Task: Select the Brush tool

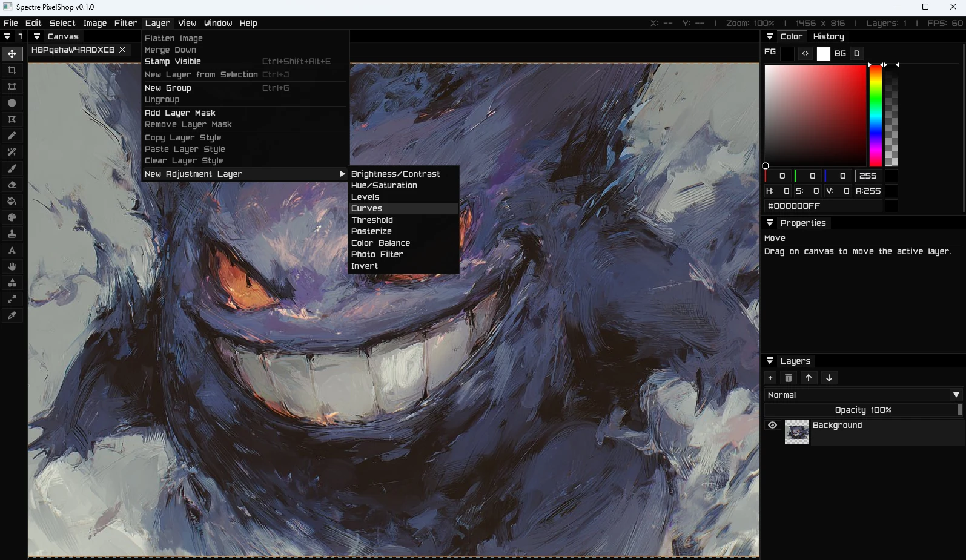Action: tap(12, 168)
